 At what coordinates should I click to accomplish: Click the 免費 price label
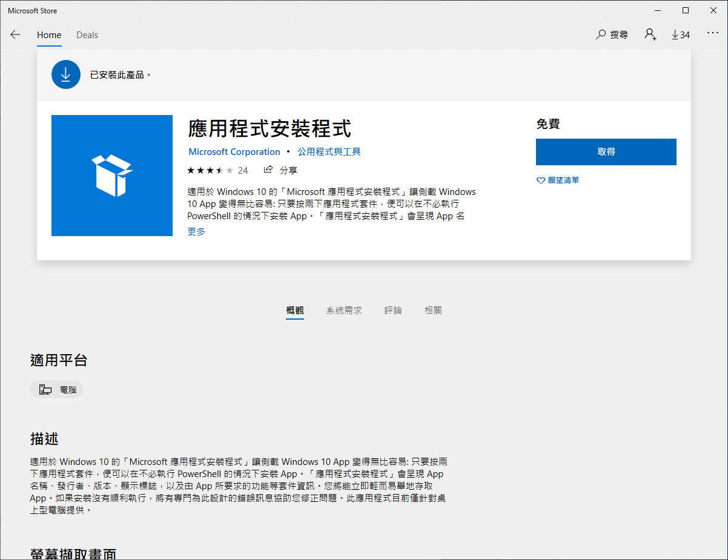pos(548,124)
